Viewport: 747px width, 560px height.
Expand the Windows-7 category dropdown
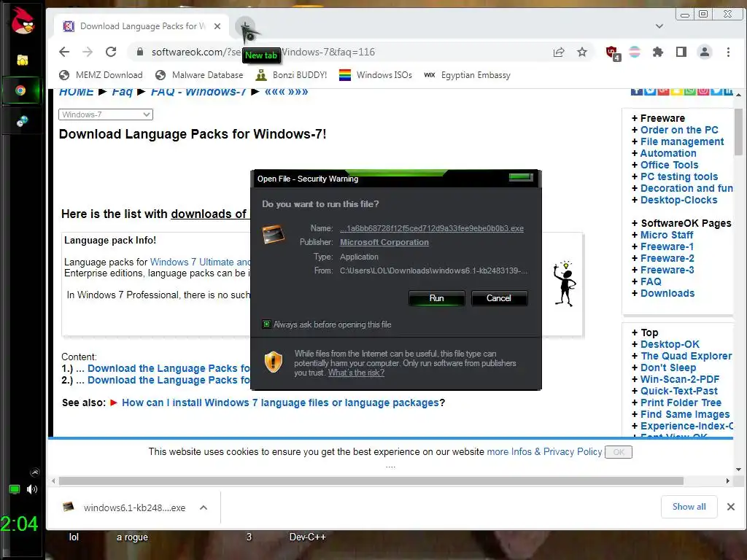(106, 114)
